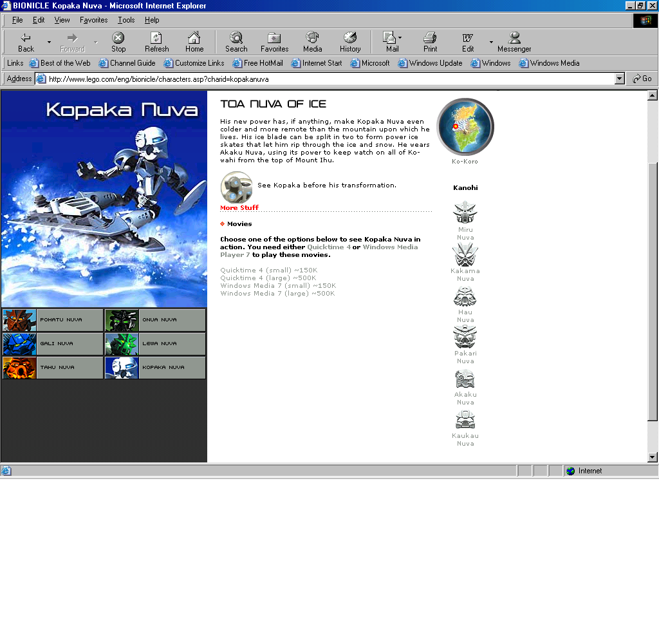Select the Gali Nuva character tile

53,344
